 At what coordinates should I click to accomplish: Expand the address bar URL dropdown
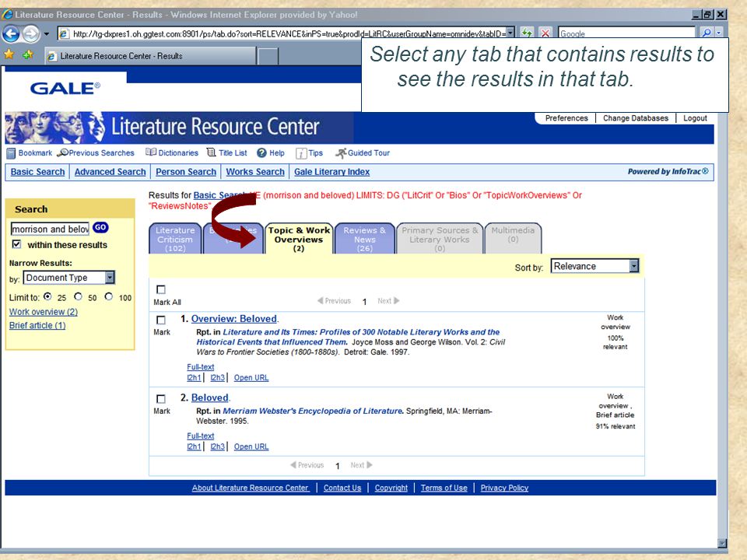pos(510,33)
